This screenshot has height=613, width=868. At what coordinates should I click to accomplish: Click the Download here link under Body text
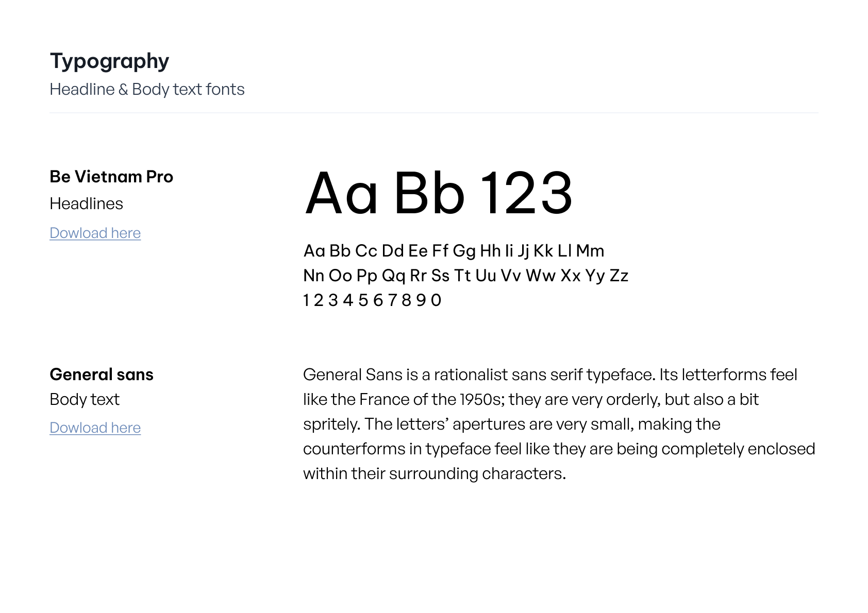click(95, 428)
